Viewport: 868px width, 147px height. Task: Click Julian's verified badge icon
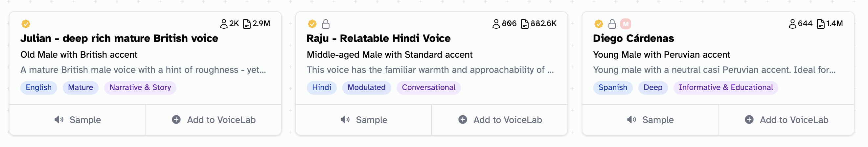(26, 24)
